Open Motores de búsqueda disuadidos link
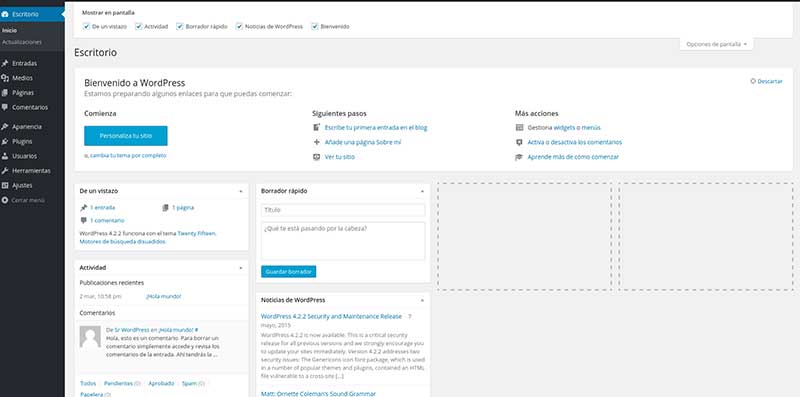 (122, 242)
